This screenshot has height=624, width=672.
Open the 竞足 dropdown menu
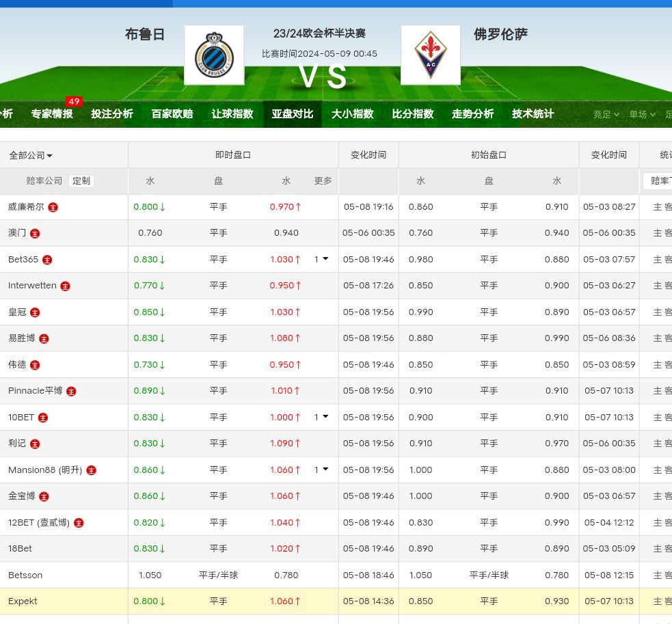[606, 114]
